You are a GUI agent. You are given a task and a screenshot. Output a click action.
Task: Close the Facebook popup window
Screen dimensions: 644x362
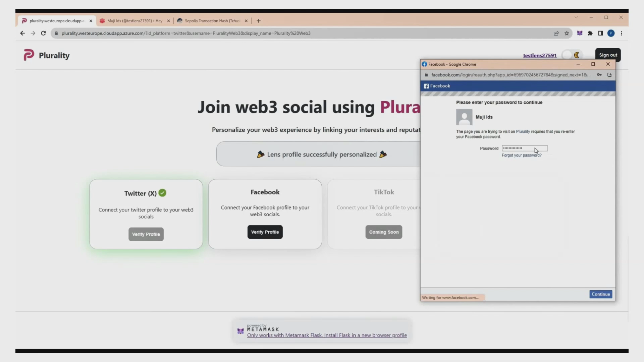[608, 64]
